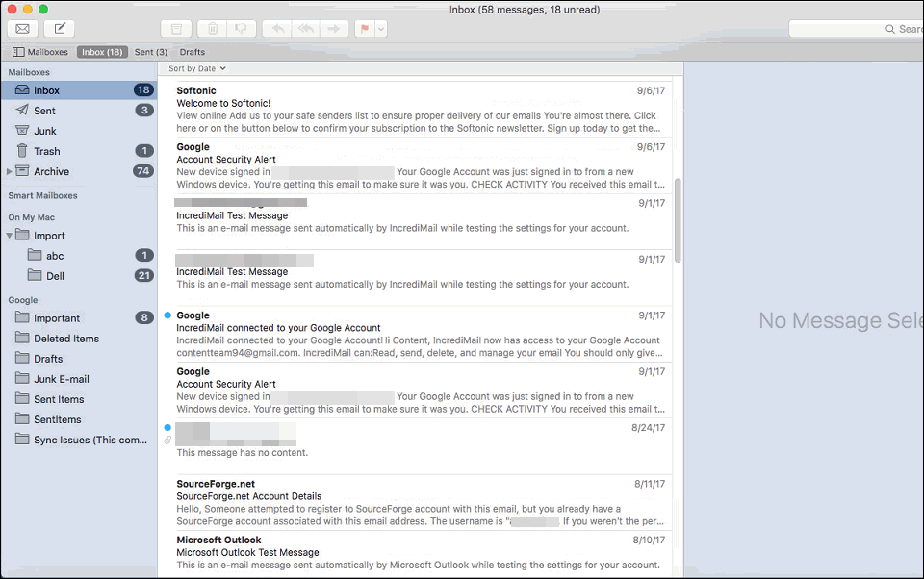Compose a new message
This screenshot has width=924, height=579.
click(x=59, y=29)
